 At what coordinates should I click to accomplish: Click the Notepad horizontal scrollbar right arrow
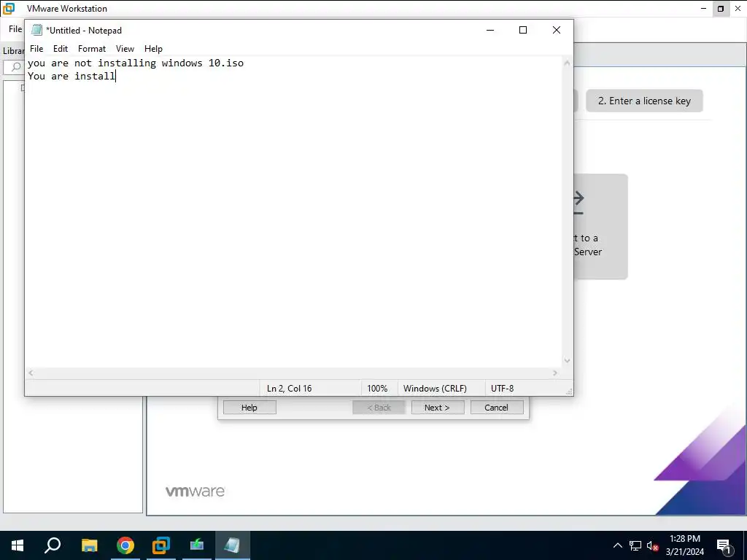(x=555, y=373)
